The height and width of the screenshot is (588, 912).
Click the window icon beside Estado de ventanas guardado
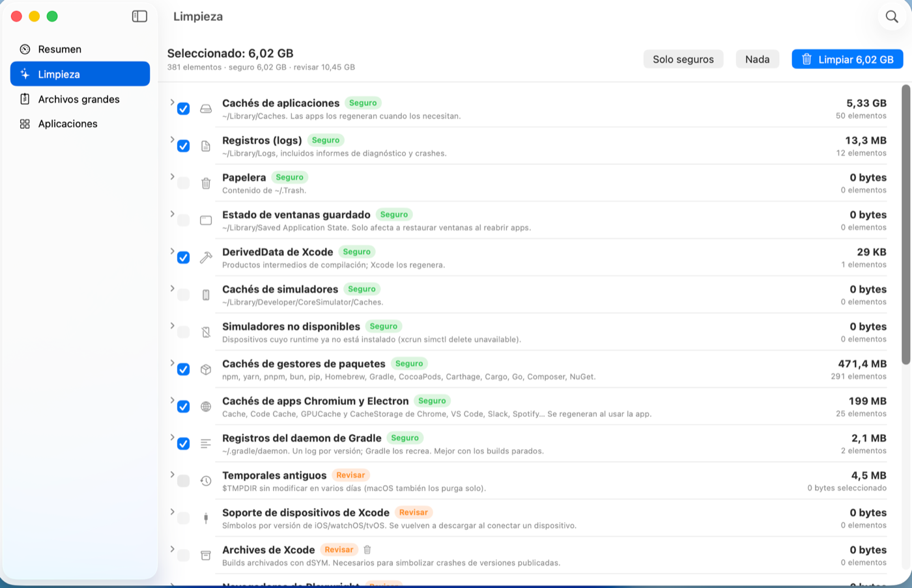(206, 220)
